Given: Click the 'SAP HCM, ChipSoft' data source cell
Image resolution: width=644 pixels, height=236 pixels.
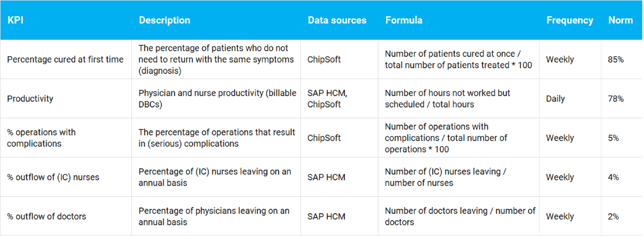Looking at the screenshot, I should click(x=327, y=99).
